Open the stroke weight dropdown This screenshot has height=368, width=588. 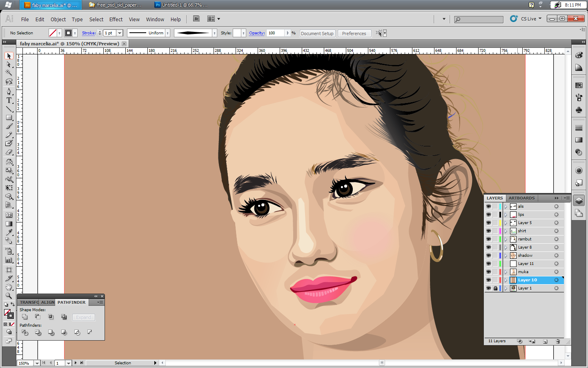[120, 33]
